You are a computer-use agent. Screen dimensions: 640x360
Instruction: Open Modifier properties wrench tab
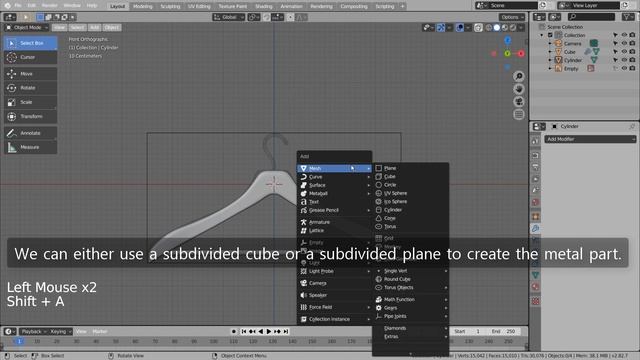click(x=536, y=228)
